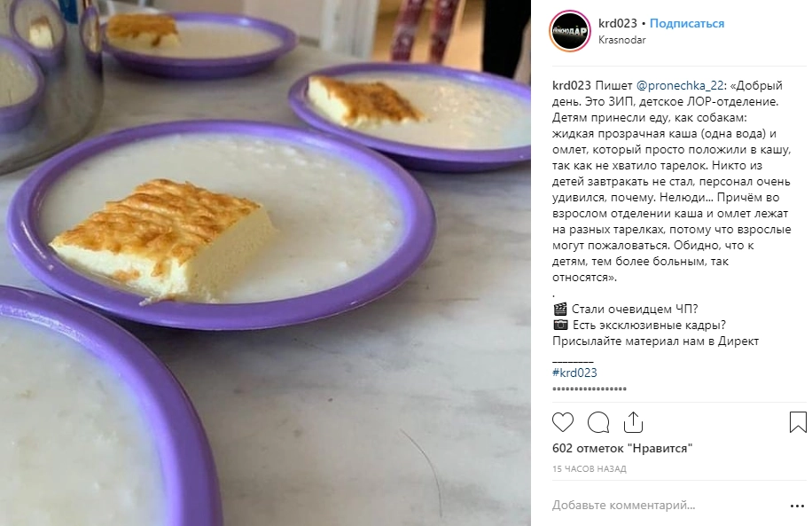812x526 pixels.
Task: Open the #krd023 hashtag
Action: click(574, 373)
